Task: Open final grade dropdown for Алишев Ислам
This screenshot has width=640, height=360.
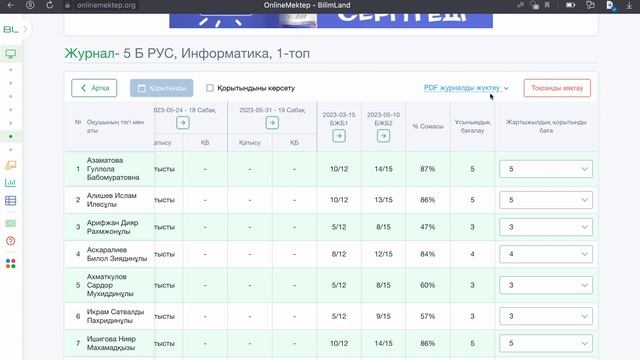Action: pos(546,200)
